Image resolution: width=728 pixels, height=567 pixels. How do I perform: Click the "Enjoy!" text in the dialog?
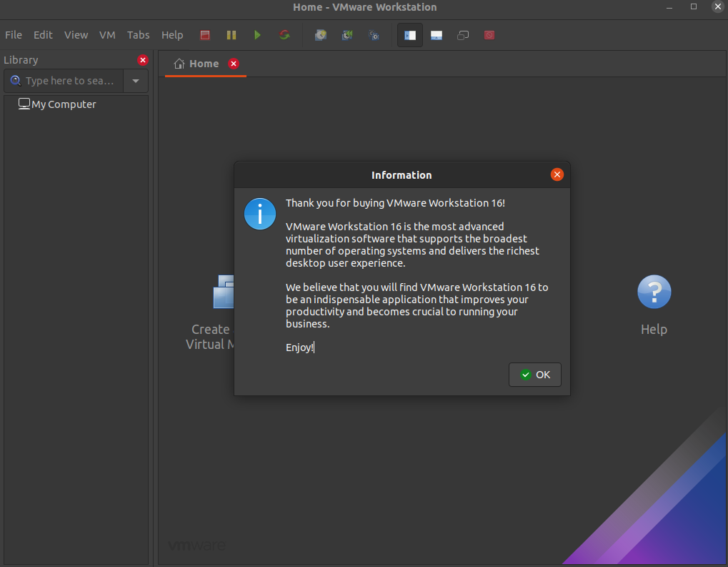[300, 347]
